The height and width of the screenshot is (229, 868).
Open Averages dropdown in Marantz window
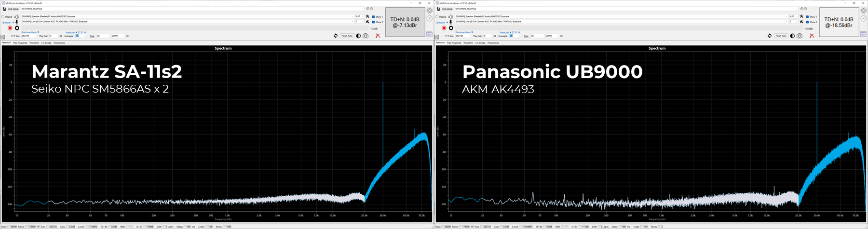point(81,36)
